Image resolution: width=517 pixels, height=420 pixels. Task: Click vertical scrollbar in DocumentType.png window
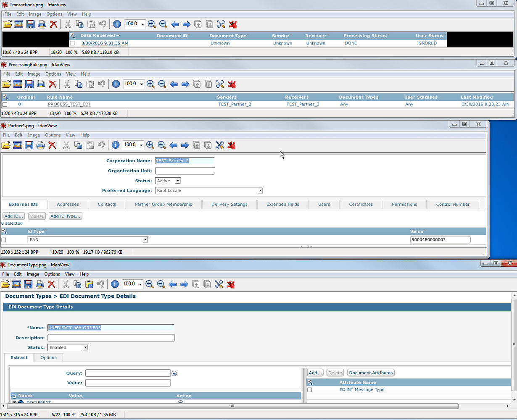point(514,345)
